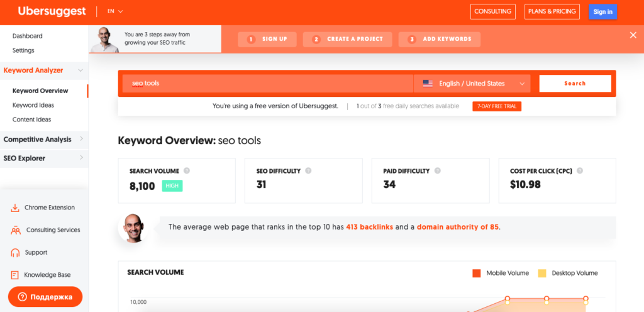Viewport: 644px width, 312px height.
Task: Click the Paid Difficulty help icon
Action: pyautogui.click(x=438, y=170)
